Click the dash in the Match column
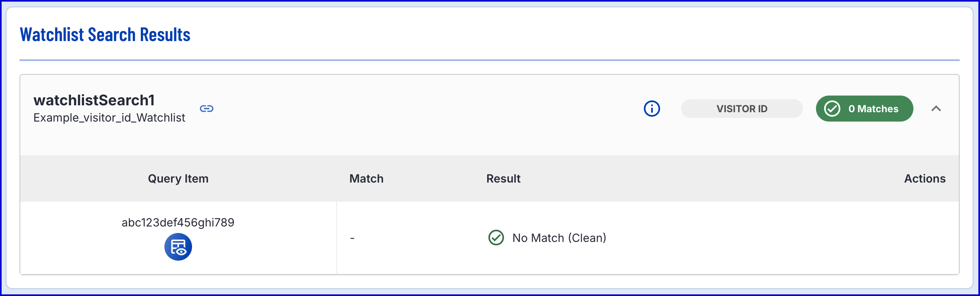 352,238
